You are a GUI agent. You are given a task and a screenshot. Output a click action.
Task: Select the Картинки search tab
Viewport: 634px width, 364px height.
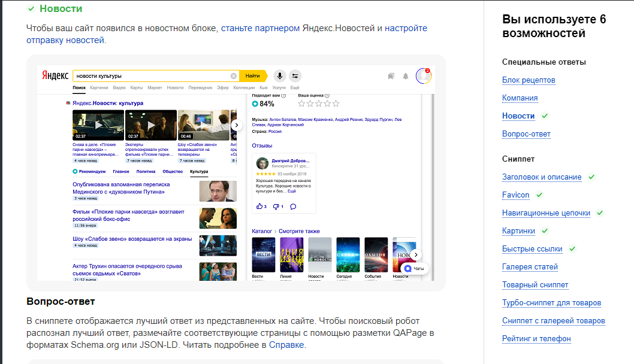(x=99, y=87)
